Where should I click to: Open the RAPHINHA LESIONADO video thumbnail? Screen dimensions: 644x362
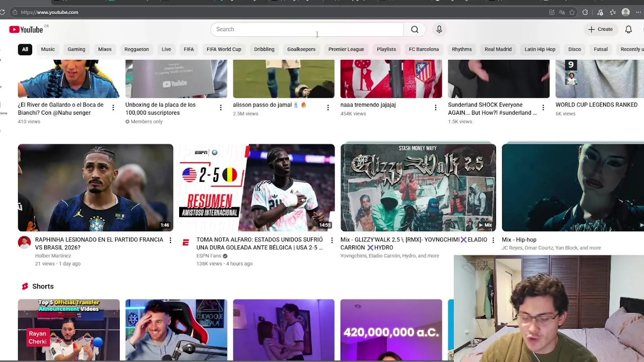pyautogui.click(x=96, y=188)
